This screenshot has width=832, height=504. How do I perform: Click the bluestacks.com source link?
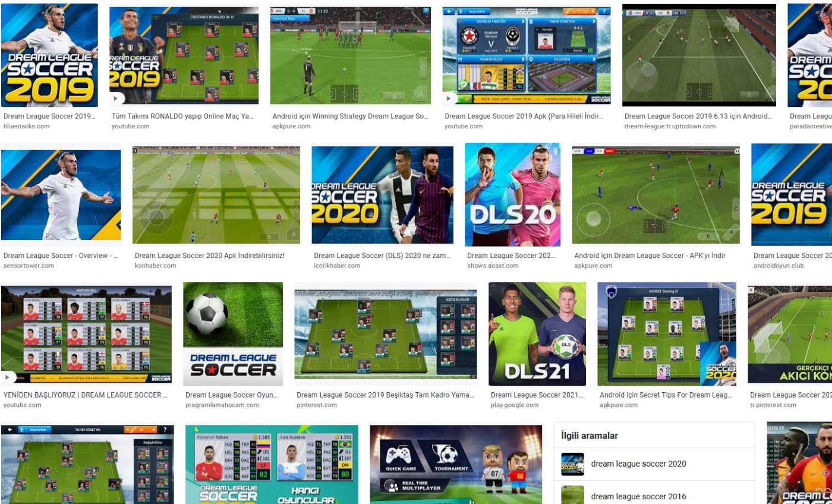click(x=26, y=126)
